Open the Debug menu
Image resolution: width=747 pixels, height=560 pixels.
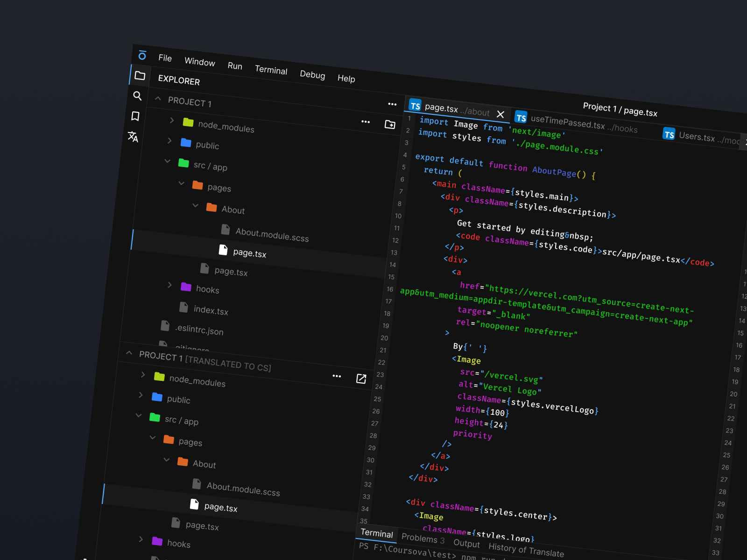click(312, 75)
